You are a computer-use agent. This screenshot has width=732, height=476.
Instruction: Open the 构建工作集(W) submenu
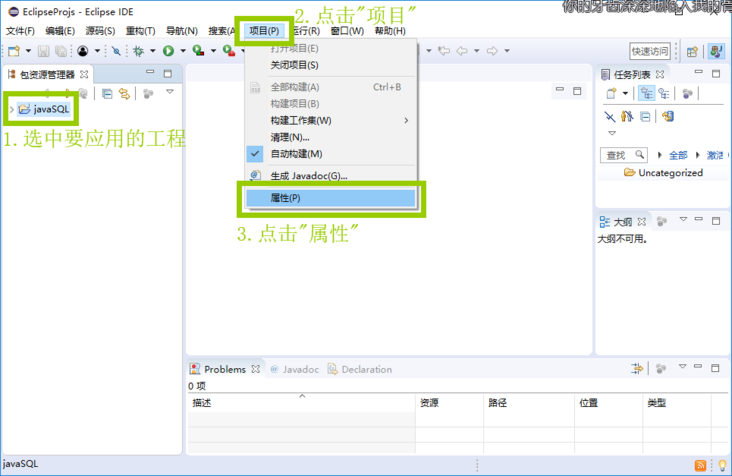click(331, 120)
